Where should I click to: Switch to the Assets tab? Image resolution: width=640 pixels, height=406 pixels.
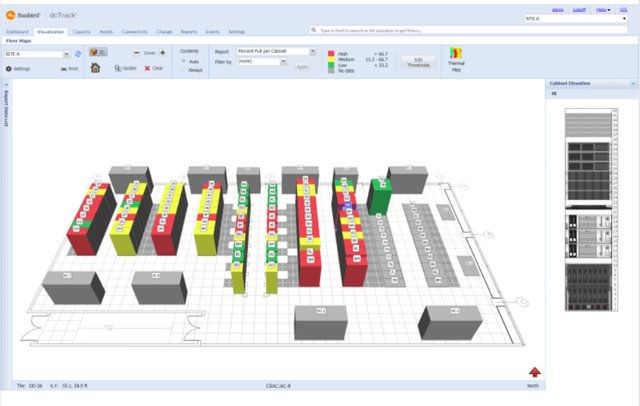[x=106, y=31]
